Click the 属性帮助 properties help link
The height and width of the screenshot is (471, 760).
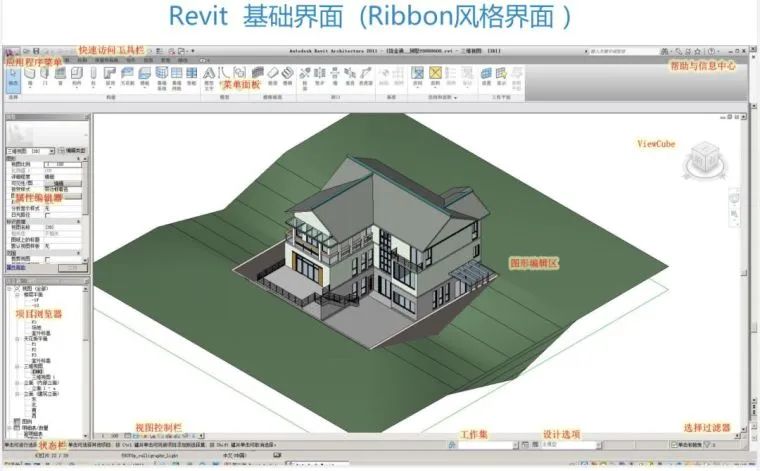16,267
